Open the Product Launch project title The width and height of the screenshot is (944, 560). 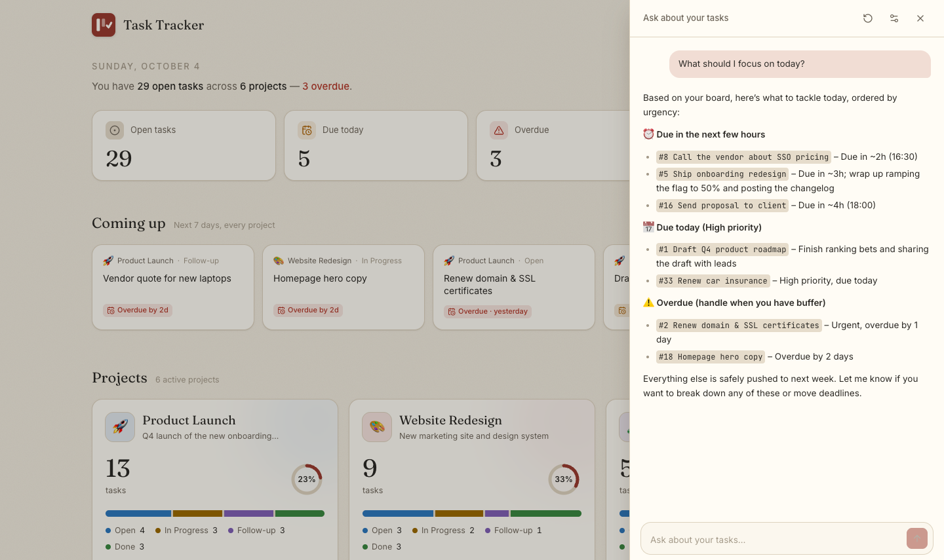(189, 420)
